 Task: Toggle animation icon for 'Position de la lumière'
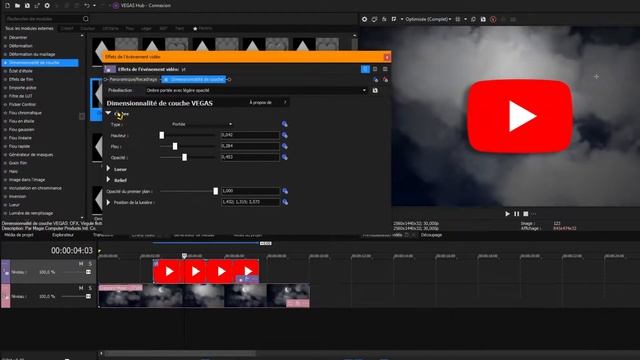pos(285,202)
